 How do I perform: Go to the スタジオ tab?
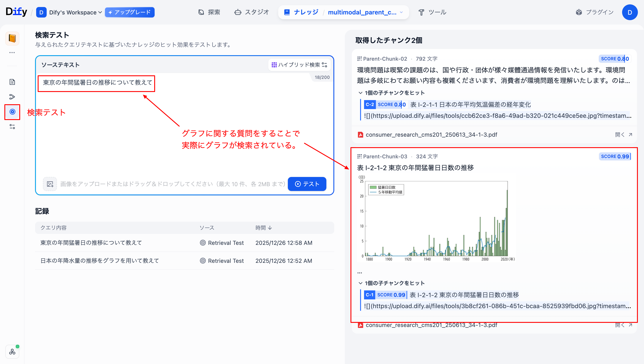[251, 12]
